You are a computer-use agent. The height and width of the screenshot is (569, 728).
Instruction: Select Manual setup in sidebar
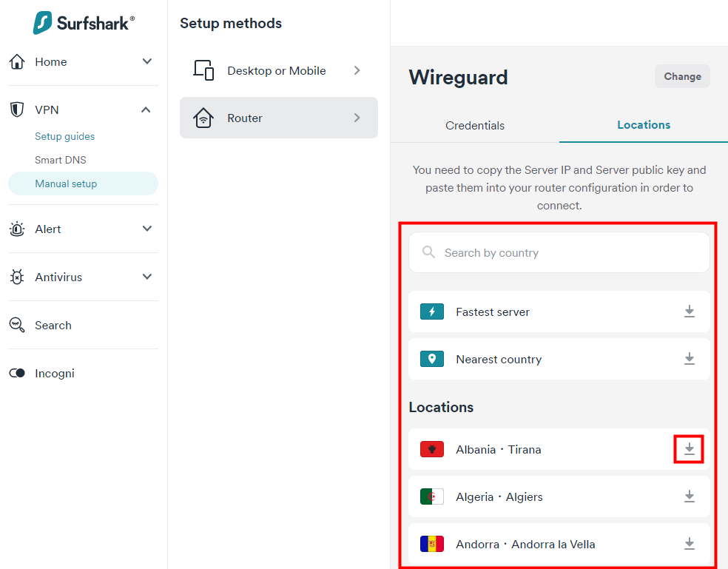coord(83,184)
